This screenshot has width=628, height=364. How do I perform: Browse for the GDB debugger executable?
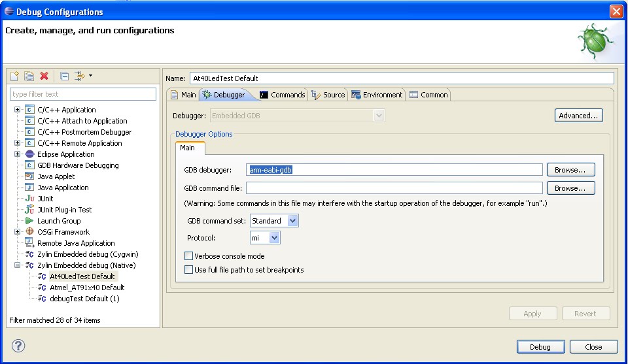click(570, 170)
